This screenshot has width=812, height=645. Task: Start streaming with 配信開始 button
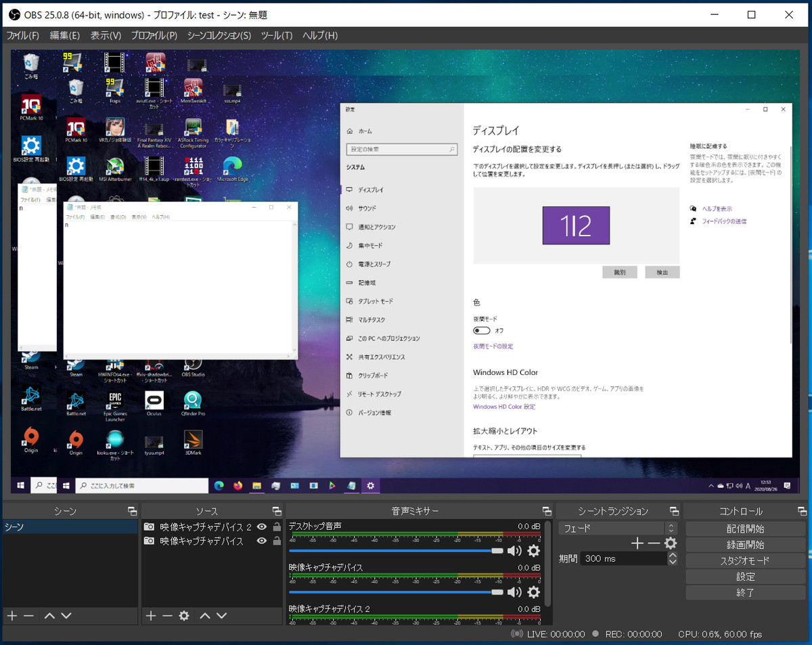[745, 529]
